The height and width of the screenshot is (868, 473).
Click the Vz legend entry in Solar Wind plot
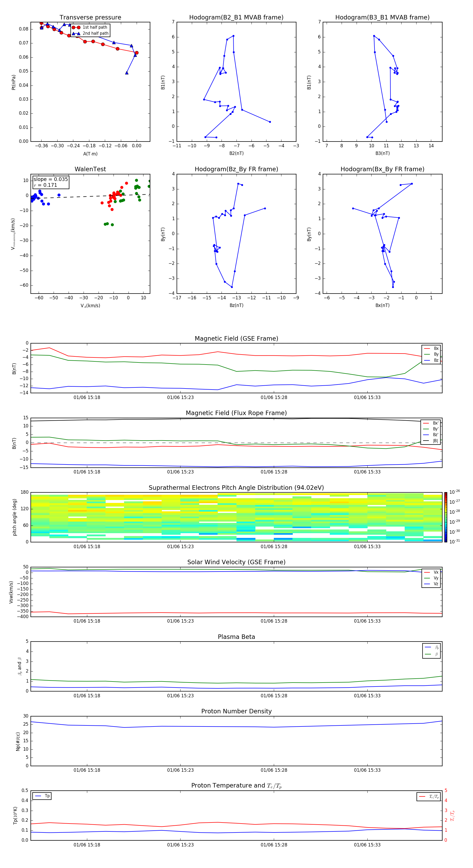431,584
